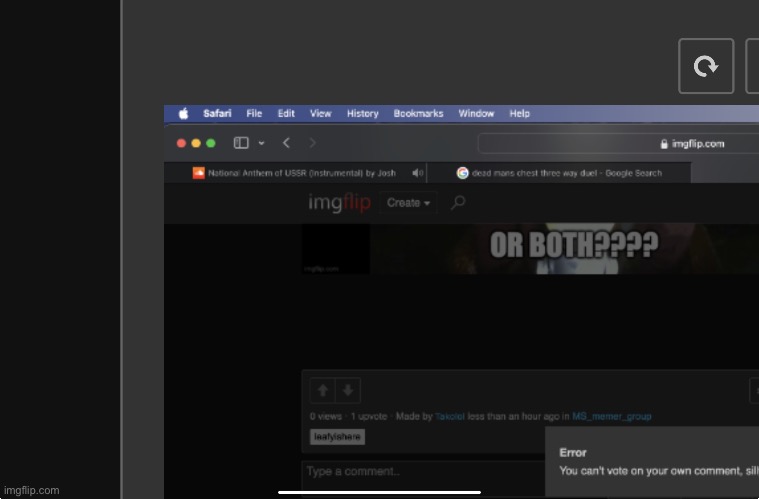The width and height of the screenshot is (759, 499).
Task: Open the imgflip Create dropdown
Action: tap(408, 203)
